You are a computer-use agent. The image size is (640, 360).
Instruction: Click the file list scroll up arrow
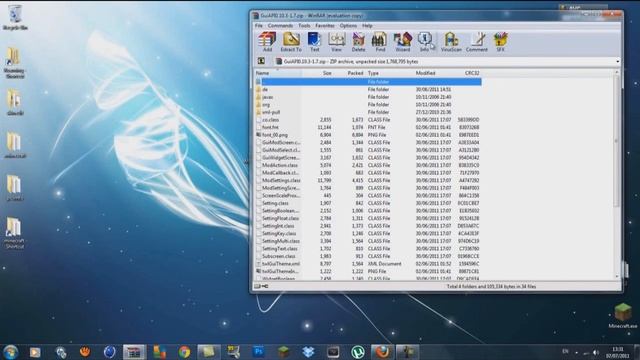pos(616,73)
